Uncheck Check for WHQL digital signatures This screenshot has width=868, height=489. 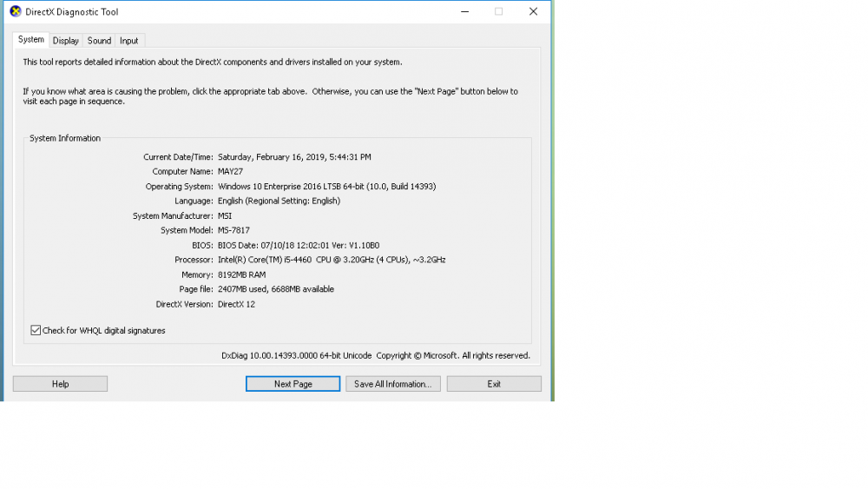point(36,330)
